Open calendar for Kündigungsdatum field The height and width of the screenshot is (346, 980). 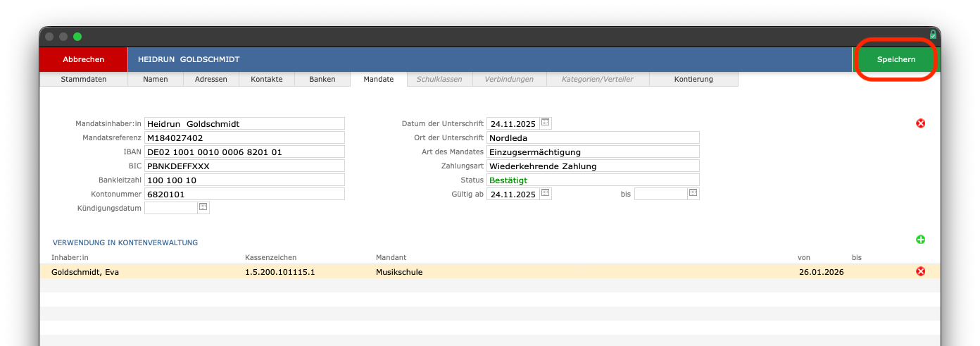click(x=203, y=208)
